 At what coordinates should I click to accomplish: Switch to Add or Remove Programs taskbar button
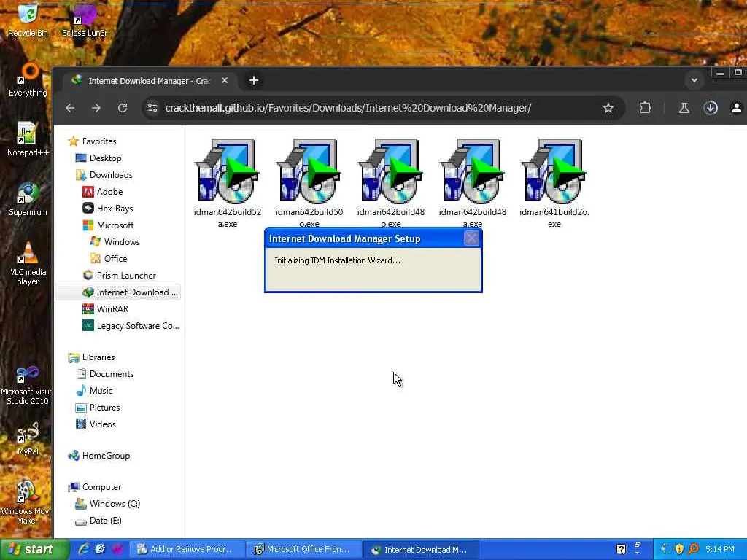186,550
